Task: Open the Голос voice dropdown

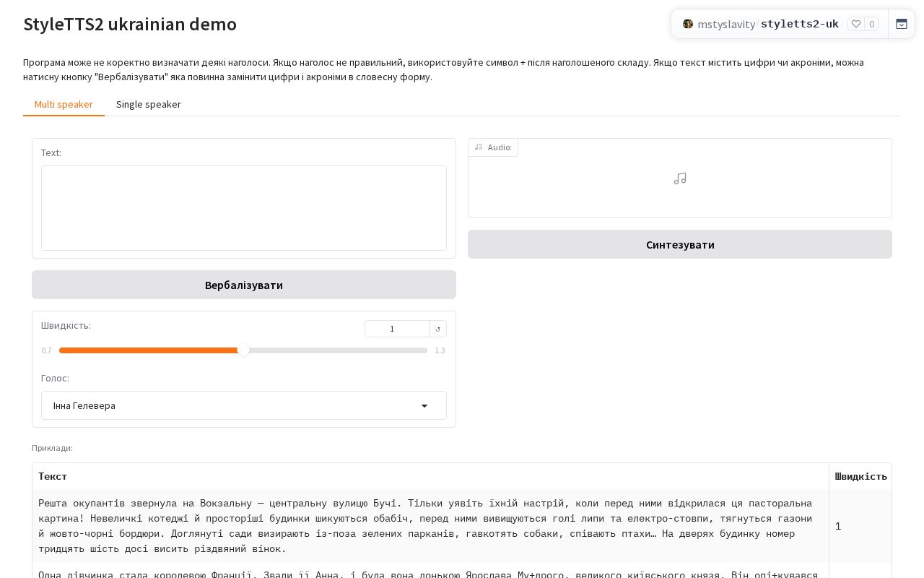Action: (244, 405)
